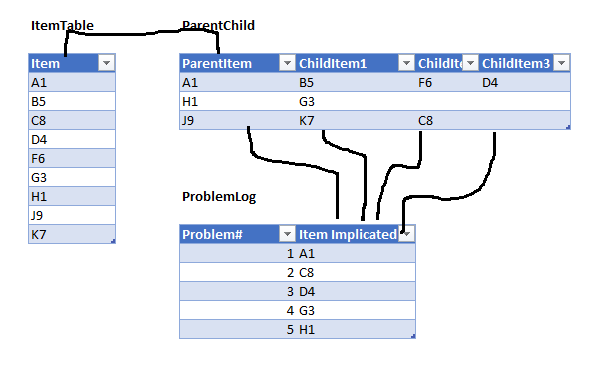Click the D4 cell under ChildItem3
Viewport: 603px width, 382px height.
525,83
